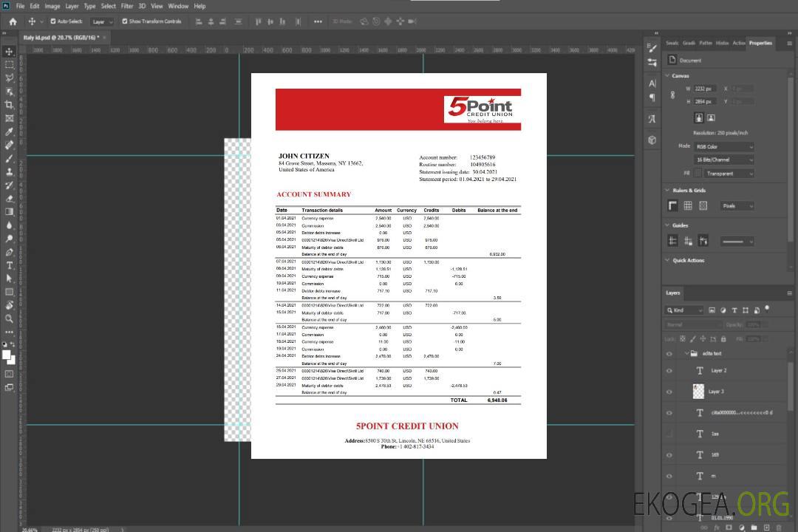Viewport: 798px width, 532px height.
Task: Toggle rulers icon in Rulers & Grids
Action: coord(673,205)
